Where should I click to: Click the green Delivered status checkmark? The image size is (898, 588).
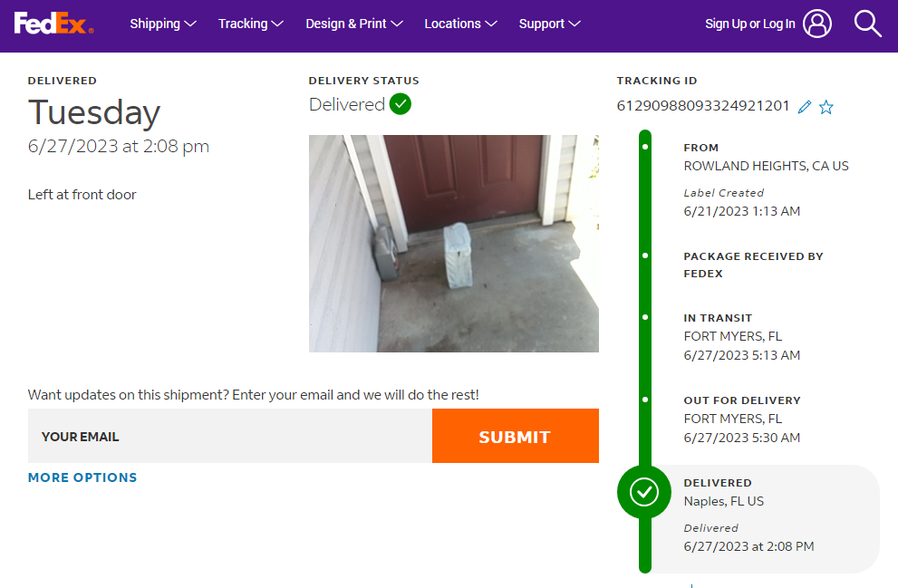click(401, 104)
